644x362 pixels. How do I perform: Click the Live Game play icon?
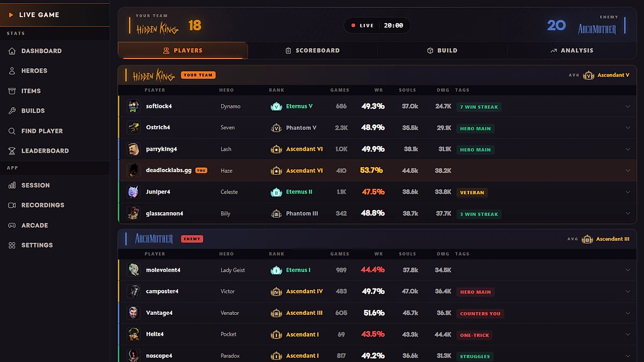click(x=11, y=15)
